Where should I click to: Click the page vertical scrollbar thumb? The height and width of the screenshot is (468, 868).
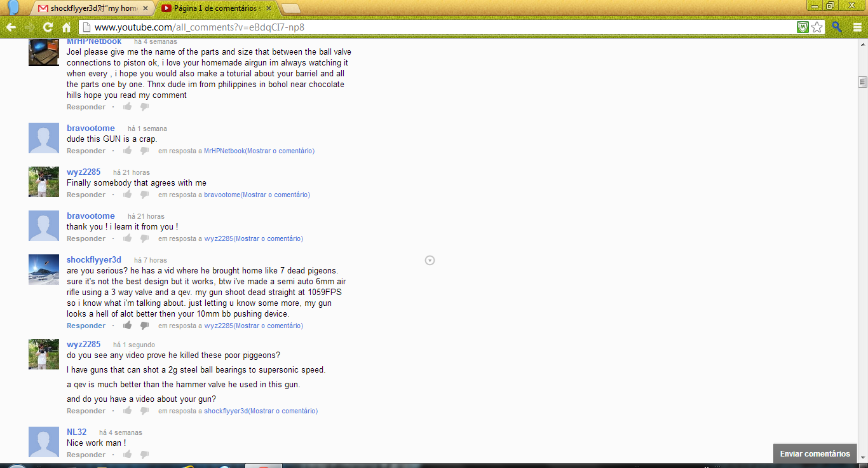tap(862, 81)
